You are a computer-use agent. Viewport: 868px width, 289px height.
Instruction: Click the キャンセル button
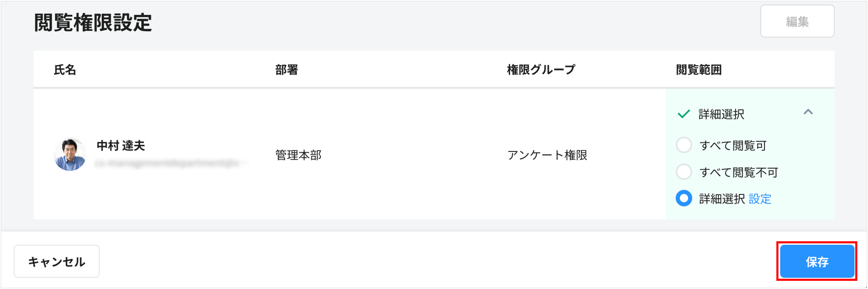[x=57, y=261]
